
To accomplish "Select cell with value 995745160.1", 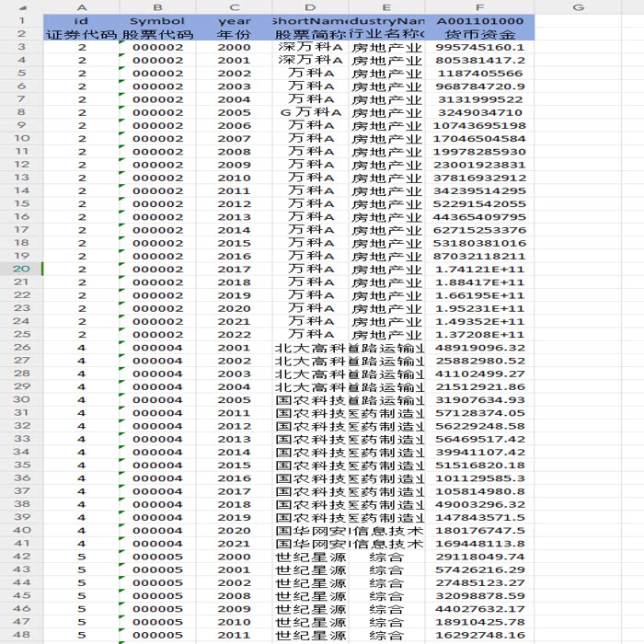I will coord(479,47).
